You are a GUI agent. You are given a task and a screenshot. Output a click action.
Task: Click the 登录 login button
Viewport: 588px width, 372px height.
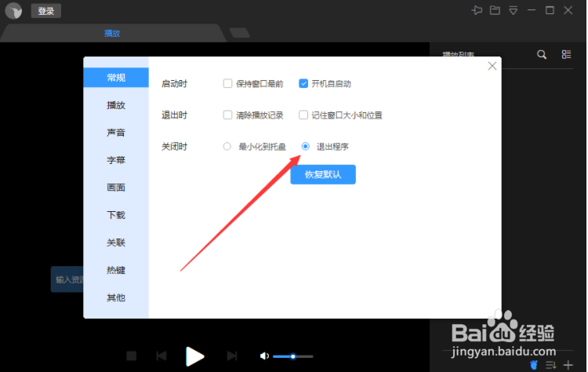click(45, 11)
